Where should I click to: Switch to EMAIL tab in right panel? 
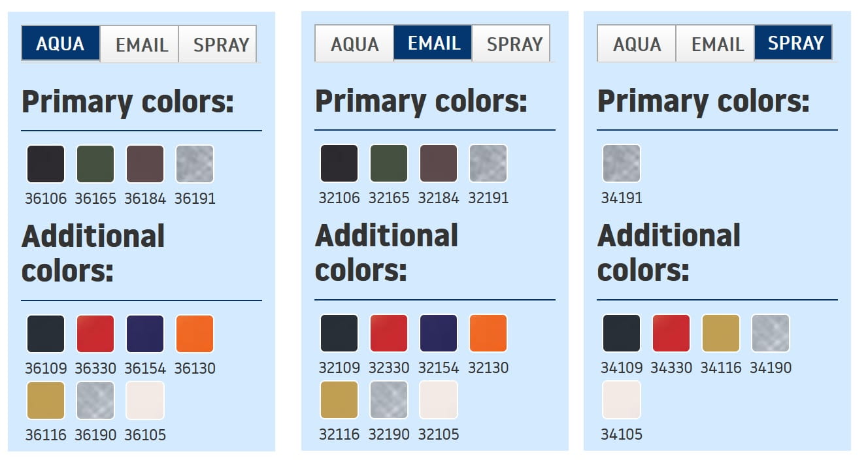(717, 44)
